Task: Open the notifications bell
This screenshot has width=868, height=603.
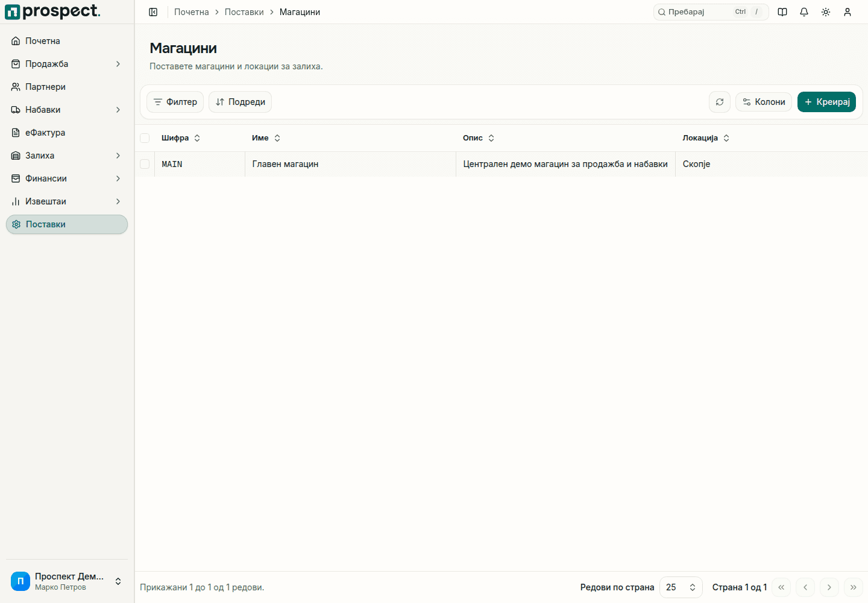Action: click(x=804, y=12)
